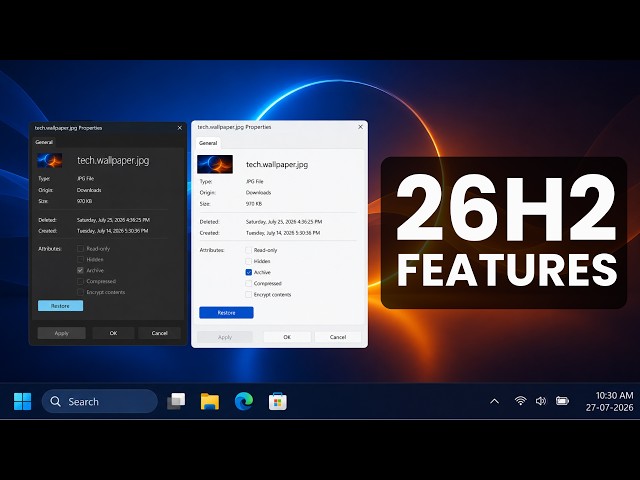
Task: Toggle Hidden checkbox in dark Properties window
Action: point(80,260)
